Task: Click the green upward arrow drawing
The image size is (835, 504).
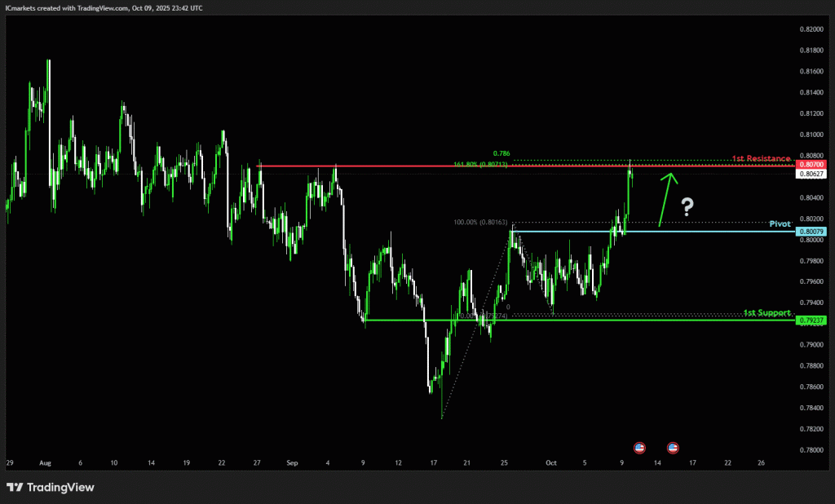Action: pyautogui.click(x=667, y=197)
